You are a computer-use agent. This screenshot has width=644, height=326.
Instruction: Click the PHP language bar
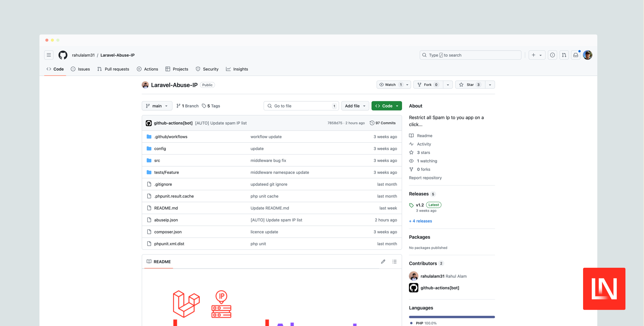[452, 317]
